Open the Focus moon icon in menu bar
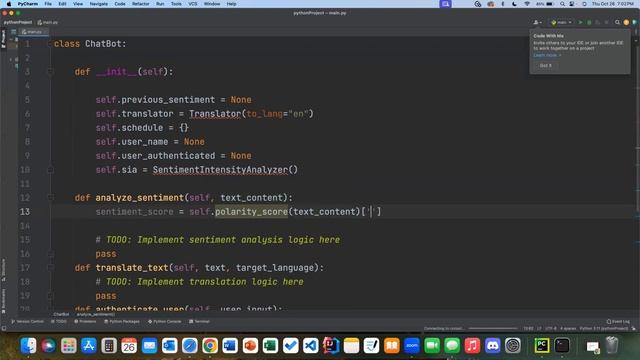640x360 pixels. 514,4
